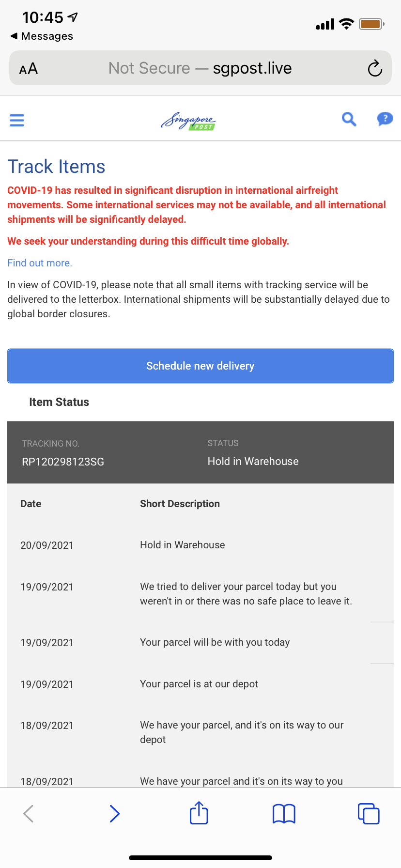
Task: Tap the iOS home indicator bar
Action: (200, 858)
